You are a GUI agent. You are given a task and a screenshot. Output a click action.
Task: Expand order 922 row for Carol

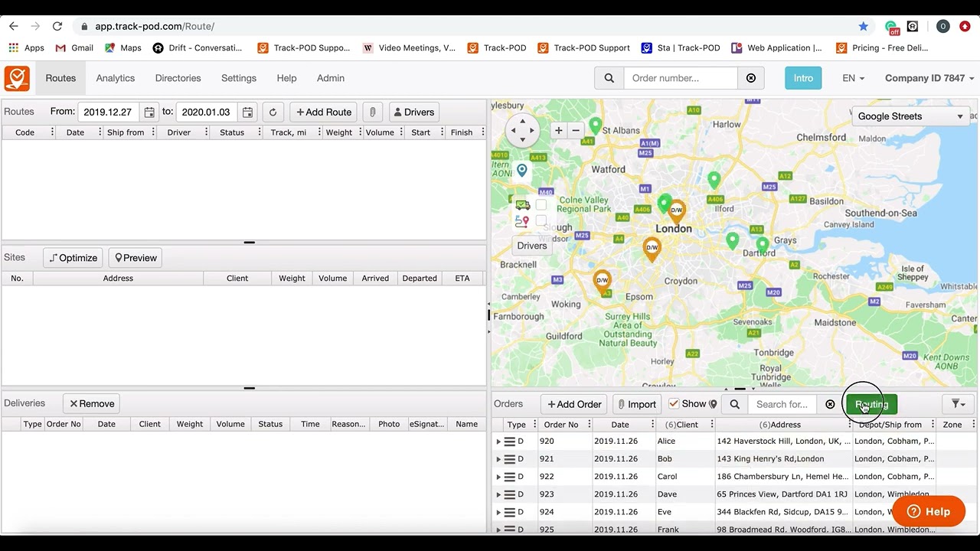click(498, 477)
